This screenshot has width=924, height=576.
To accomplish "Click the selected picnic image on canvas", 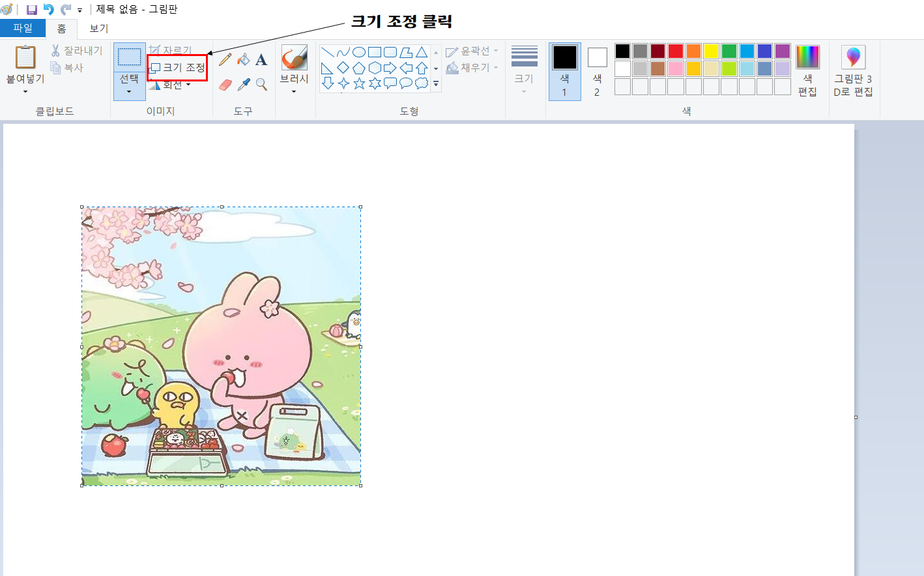I will [x=221, y=346].
